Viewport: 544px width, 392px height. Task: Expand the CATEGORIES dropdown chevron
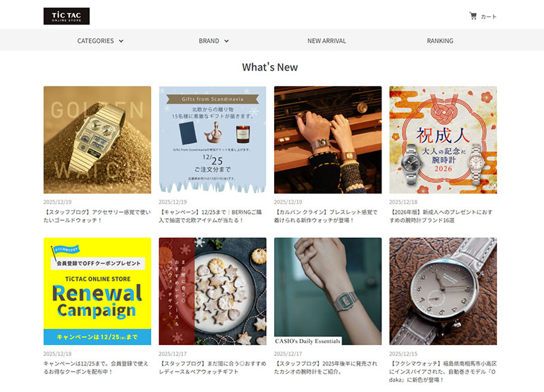(121, 41)
